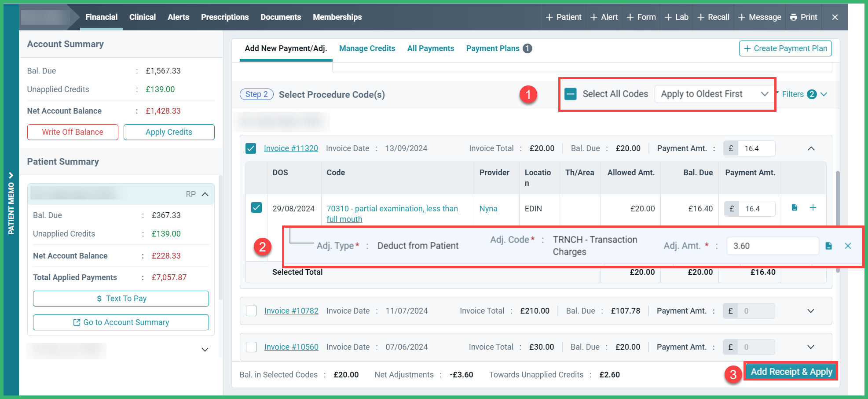Screen dimensions: 868x399
Task: Open Apply to Oldest First dropdown
Action: (714, 94)
